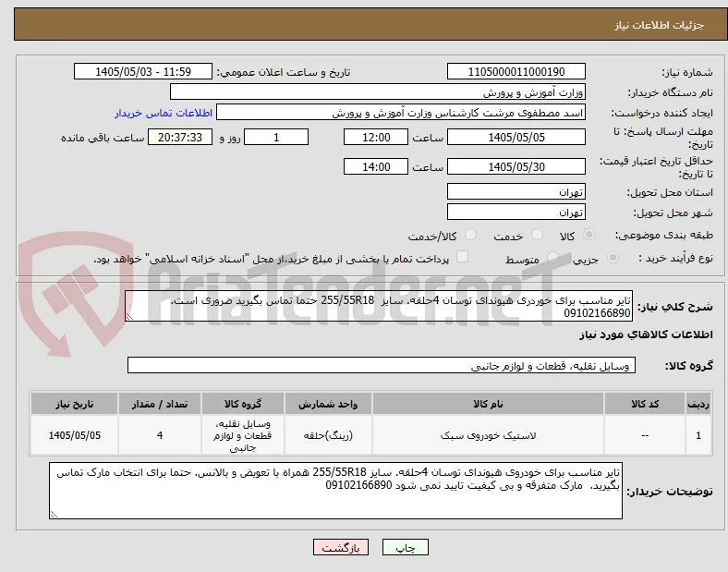Viewport: 728px width, 572px height.
Task: Click the کد کالا column header
Action: pyautogui.click(x=645, y=404)
